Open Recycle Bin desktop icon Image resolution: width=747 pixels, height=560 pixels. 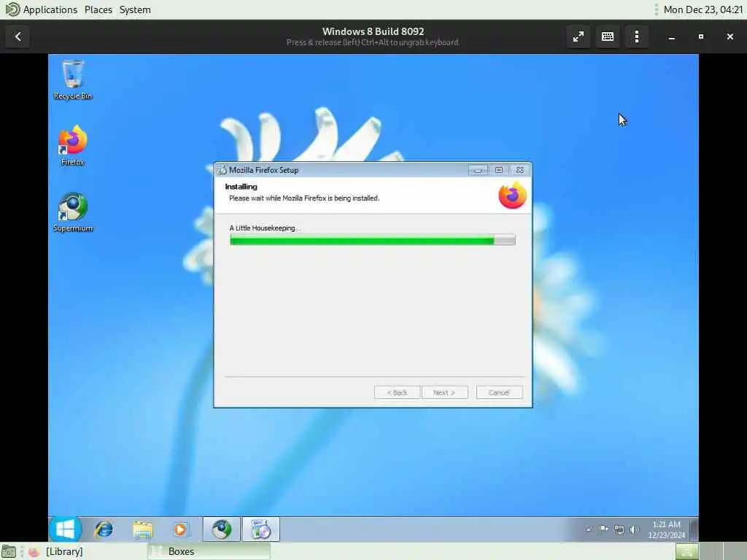pyautogui.click(x=73, y=79)
